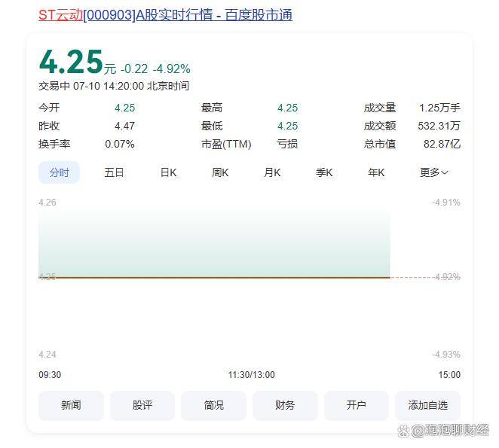Viewport: 499px width, 448px height.
Task: Select the 季K chart tab
Action: 324,172
